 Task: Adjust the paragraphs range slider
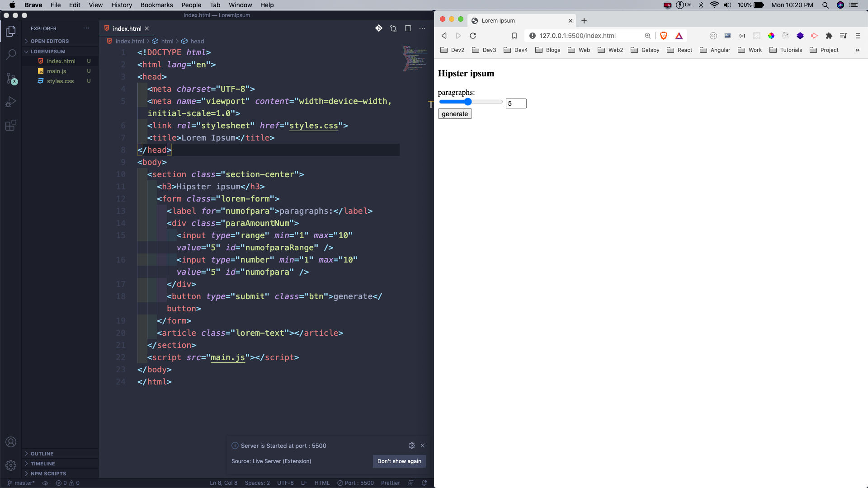tap(471, 102)
